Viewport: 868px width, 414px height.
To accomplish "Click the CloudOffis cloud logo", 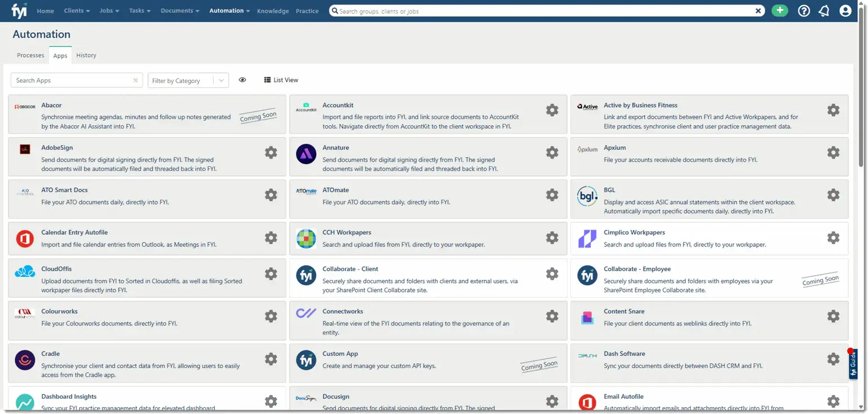I will [x=25, y=272].
